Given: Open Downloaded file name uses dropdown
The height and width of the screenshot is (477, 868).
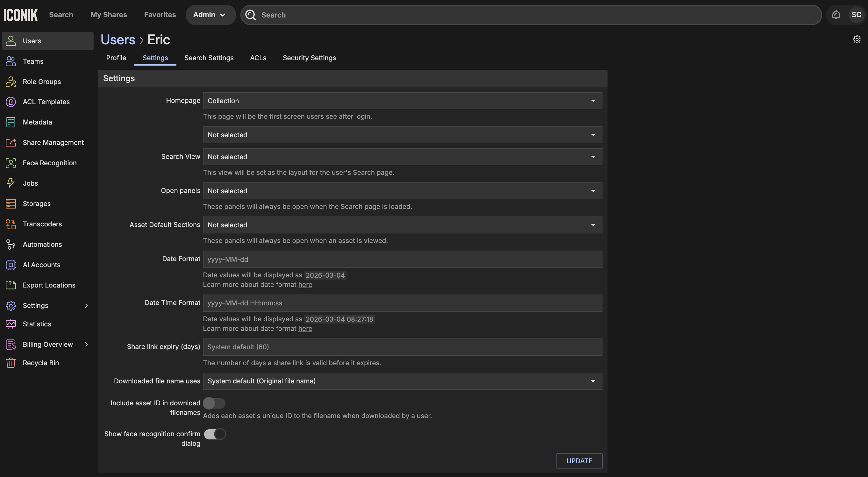Looking at the screenshot, I should 402,381.
